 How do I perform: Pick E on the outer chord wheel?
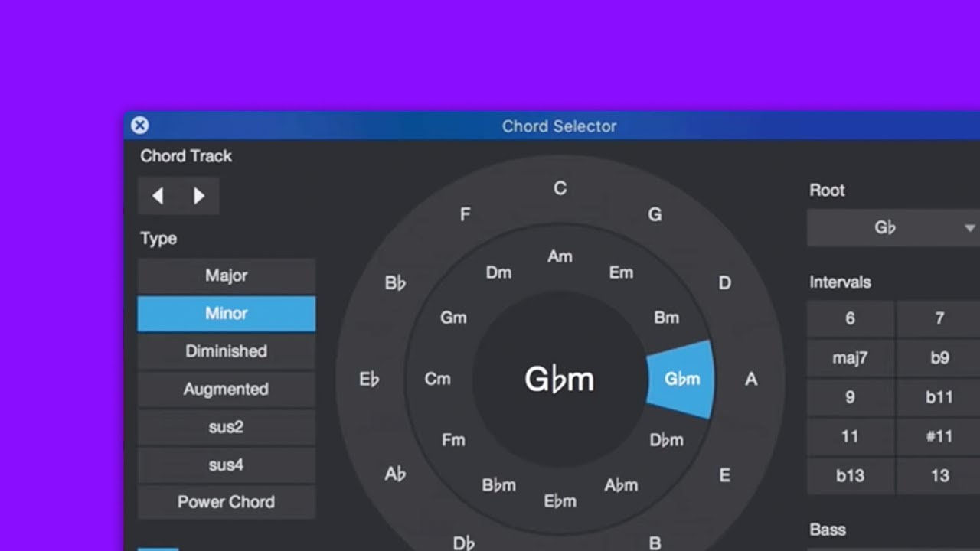(x=724, y=475)
